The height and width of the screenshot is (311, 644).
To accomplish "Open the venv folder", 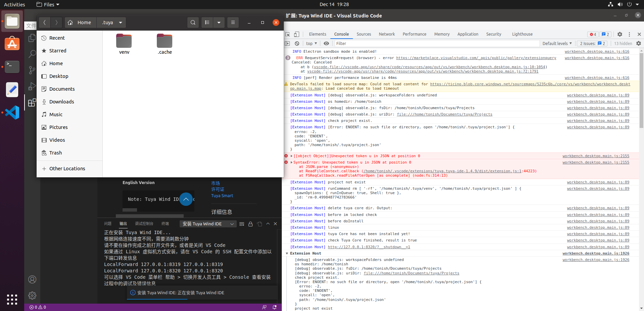I will click(124, 44).
